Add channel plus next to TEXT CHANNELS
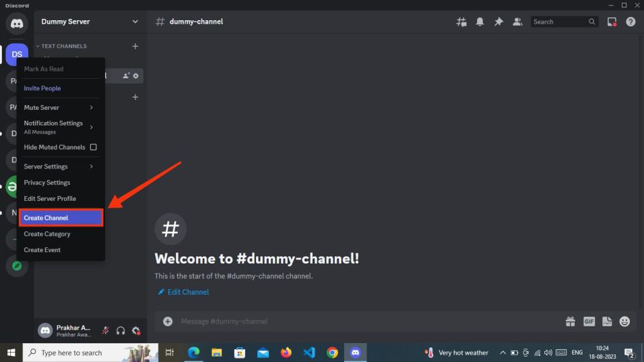The image size is (644, 362). click(x=135, y=46)
